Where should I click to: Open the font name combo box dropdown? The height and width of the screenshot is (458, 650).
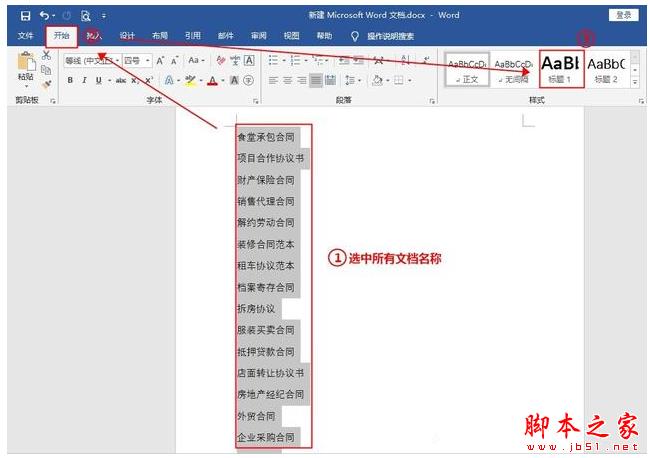[117, 61]
